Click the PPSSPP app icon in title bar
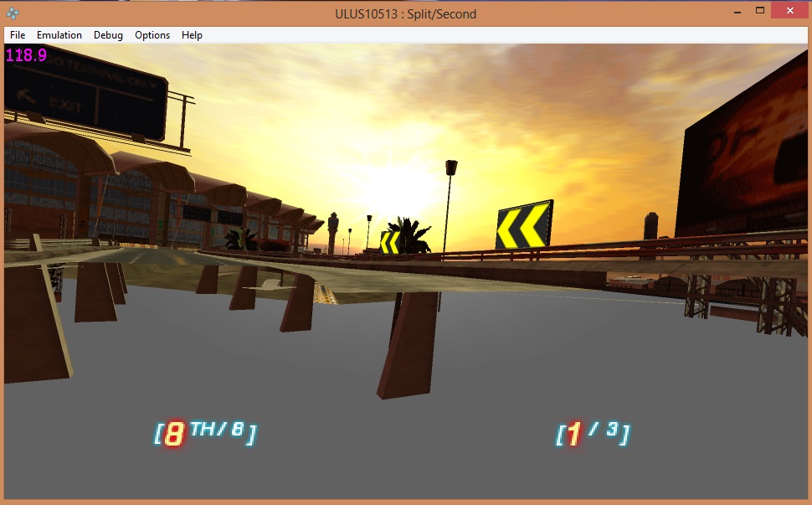812x505 pixels. pyautogui.click(x=13, y=13)
